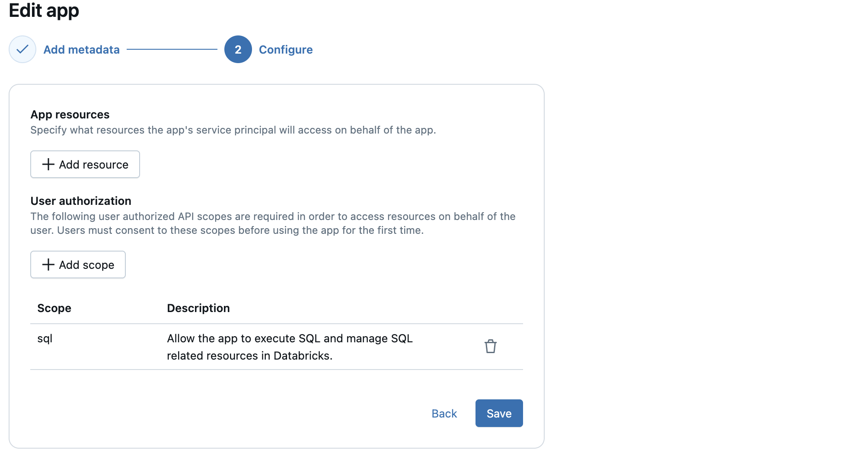Add a new user authorization scope

tap(78, 265)
